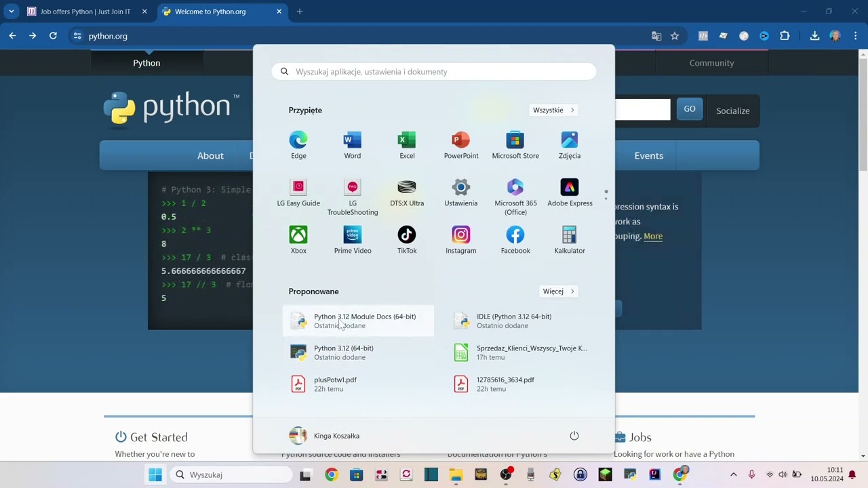The height and width of the screenshot is (488, 868).
Task: Show hidden system tray icons chevron
Action: (733, 474)
